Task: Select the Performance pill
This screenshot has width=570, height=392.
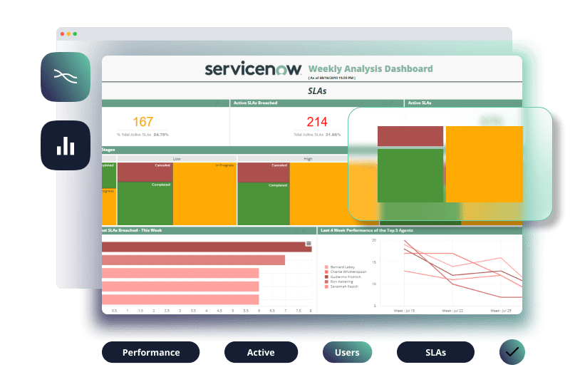Action: point(151,352)
